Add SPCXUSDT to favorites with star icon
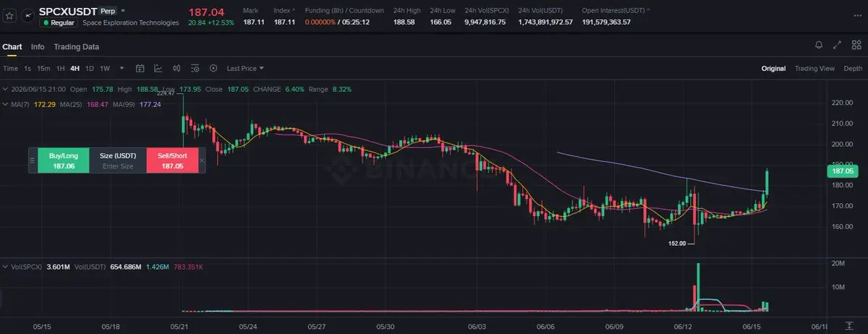868x334 pixels. click(10, 14)
